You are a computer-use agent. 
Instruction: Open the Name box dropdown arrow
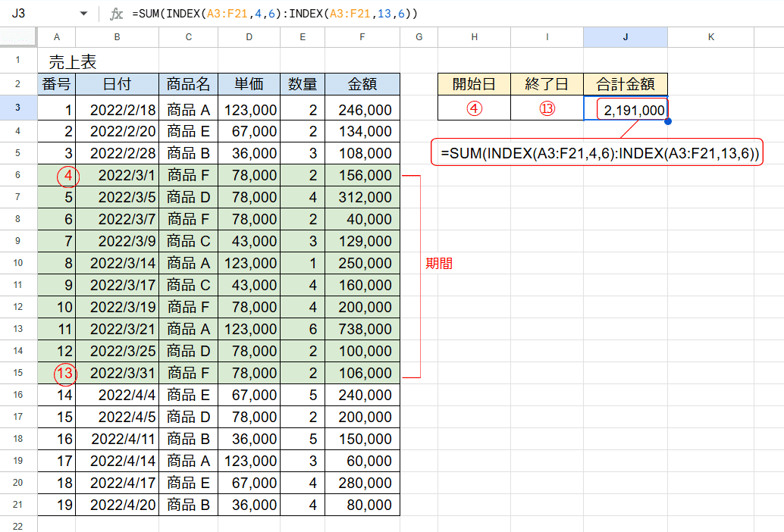tap(82, 12)
